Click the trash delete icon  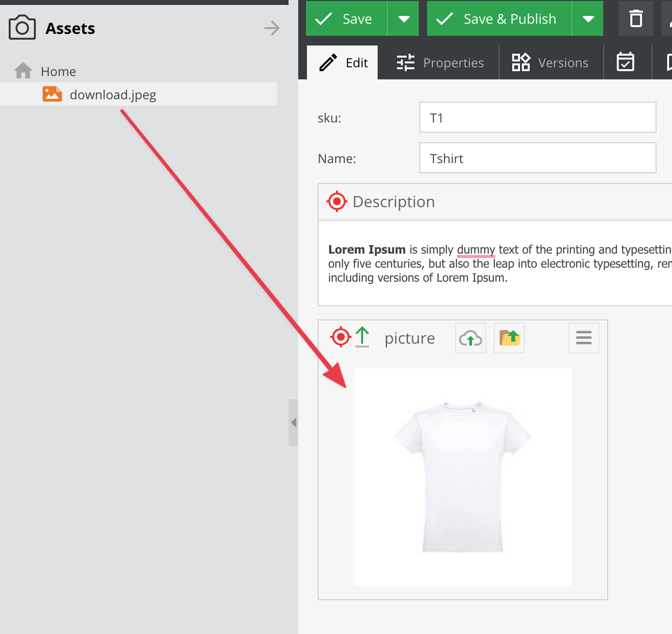click(x=636, y=19)
